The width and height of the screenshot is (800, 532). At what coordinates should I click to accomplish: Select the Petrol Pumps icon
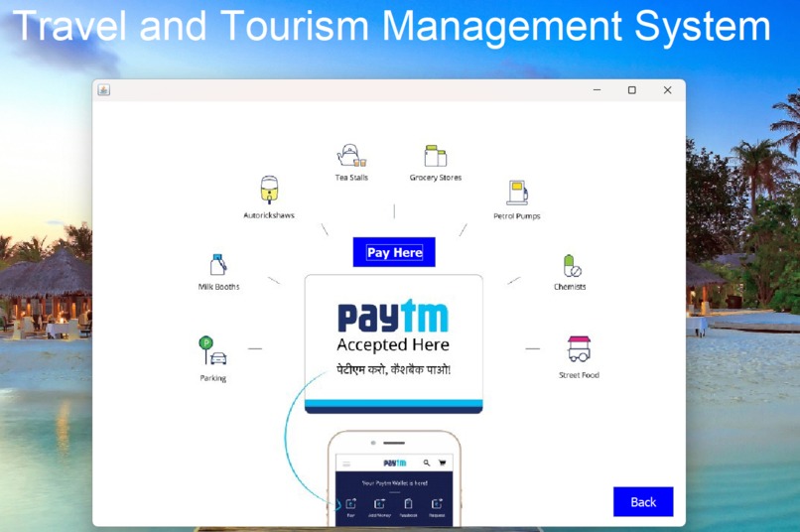point(517,193)
